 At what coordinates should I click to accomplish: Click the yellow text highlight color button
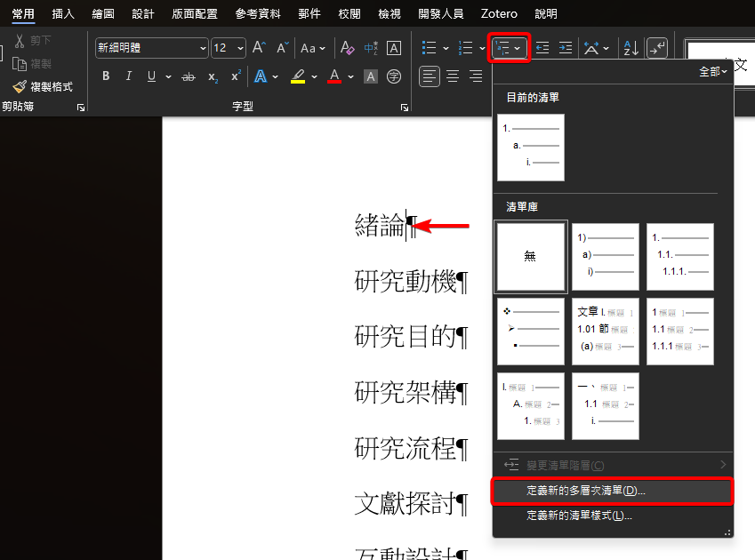(x=298, y=76)
